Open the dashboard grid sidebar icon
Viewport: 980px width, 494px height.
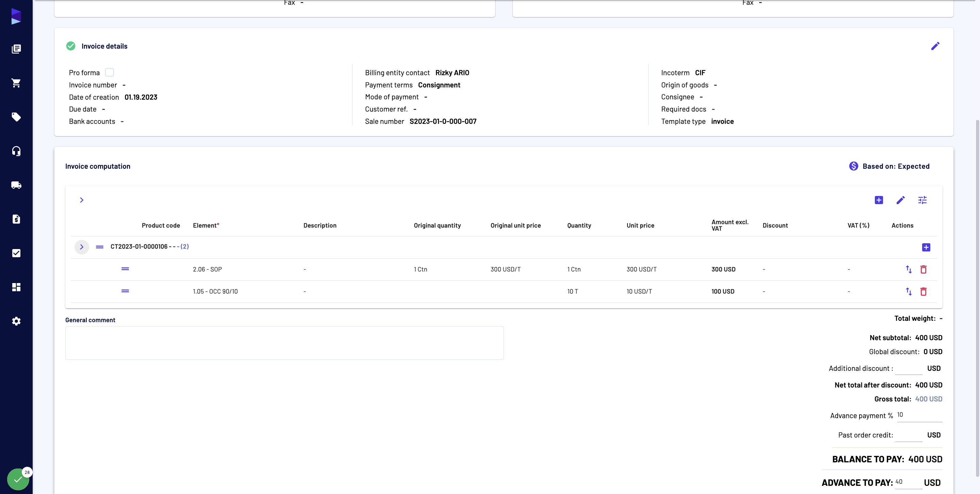tap(16, 287)
